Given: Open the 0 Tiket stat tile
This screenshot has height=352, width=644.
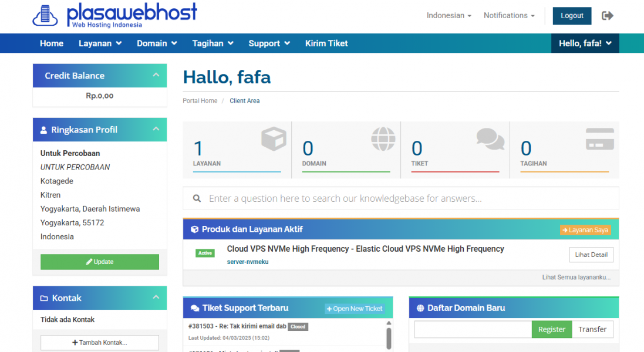Looking at the screenshot, I should [x=455, y=150].
